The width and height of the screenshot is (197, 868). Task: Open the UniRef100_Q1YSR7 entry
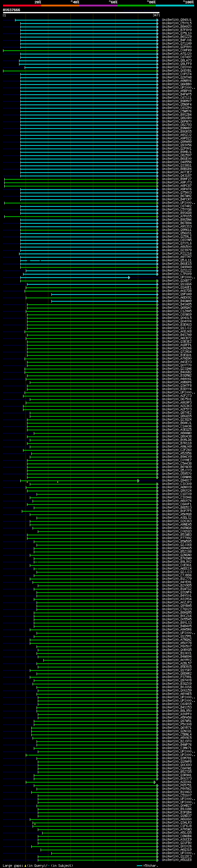tap(177, 670)
